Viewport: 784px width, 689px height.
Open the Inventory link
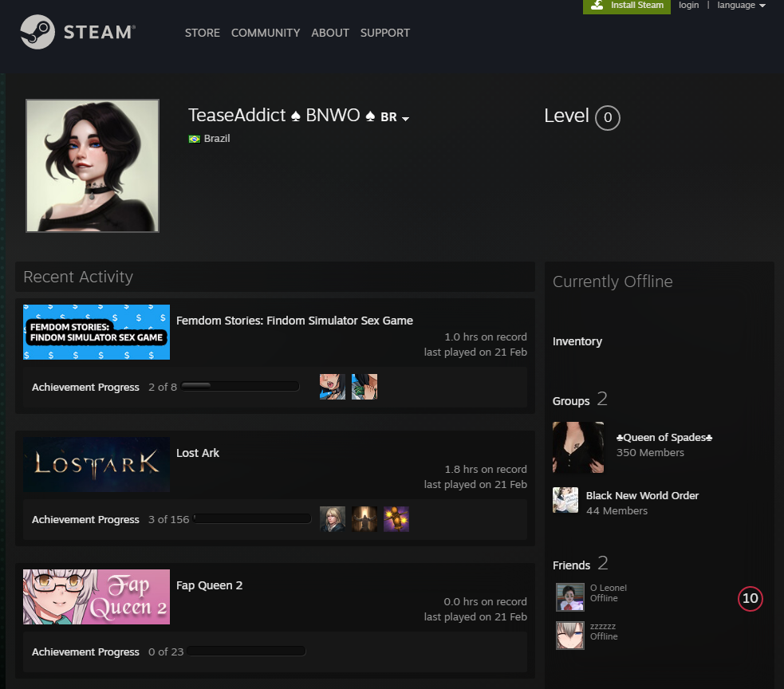(577, 341)
